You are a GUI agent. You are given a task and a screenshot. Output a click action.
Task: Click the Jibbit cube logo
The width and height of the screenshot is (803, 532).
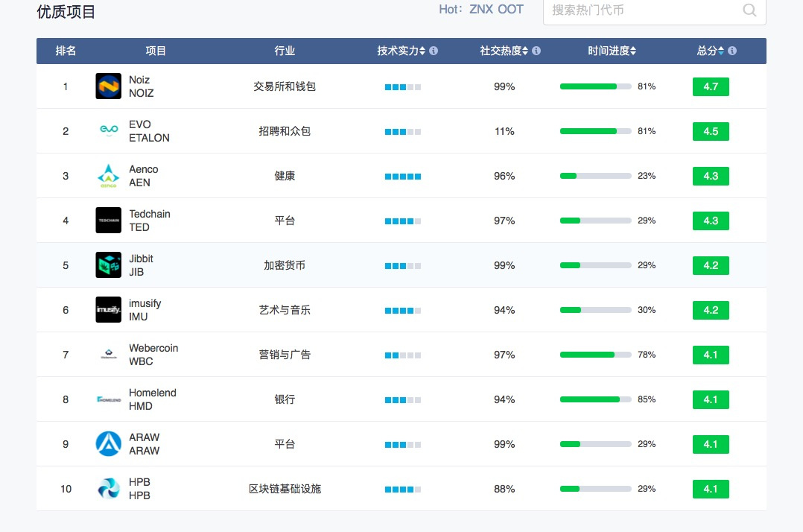[x=109, y=265]
